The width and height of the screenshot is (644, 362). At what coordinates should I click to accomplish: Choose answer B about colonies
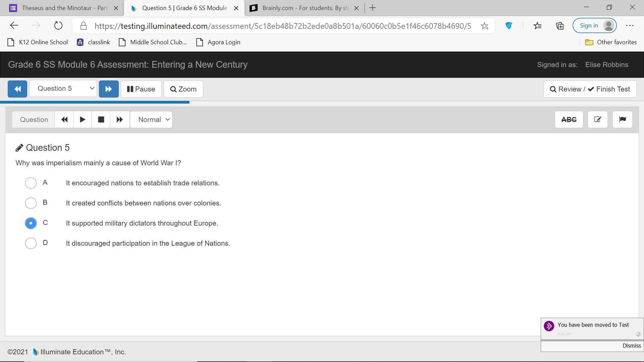point(31,203)
